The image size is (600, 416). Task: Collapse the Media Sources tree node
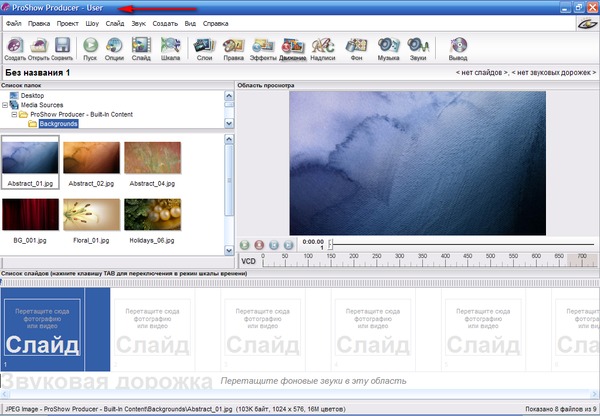(5, 105)
